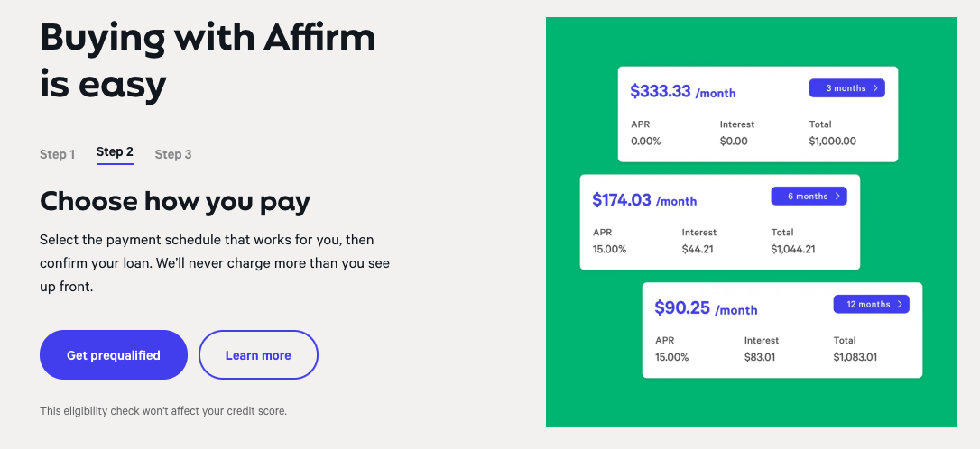Click the $1,000.00 total on the first card
980x449 pixels.
pyautogui.click(x=833, y=142)
